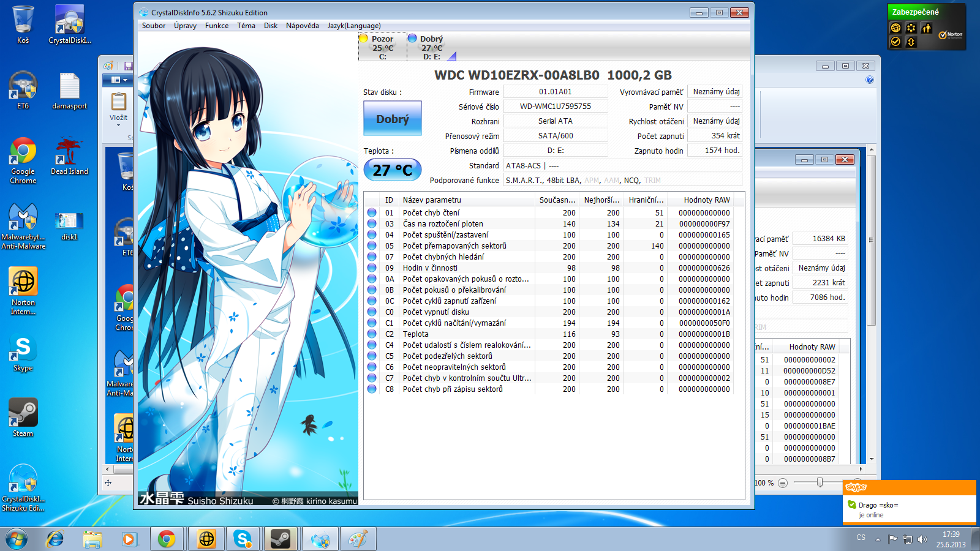
Task: Click raw value 000000000F97
Action: coord(704,224)
